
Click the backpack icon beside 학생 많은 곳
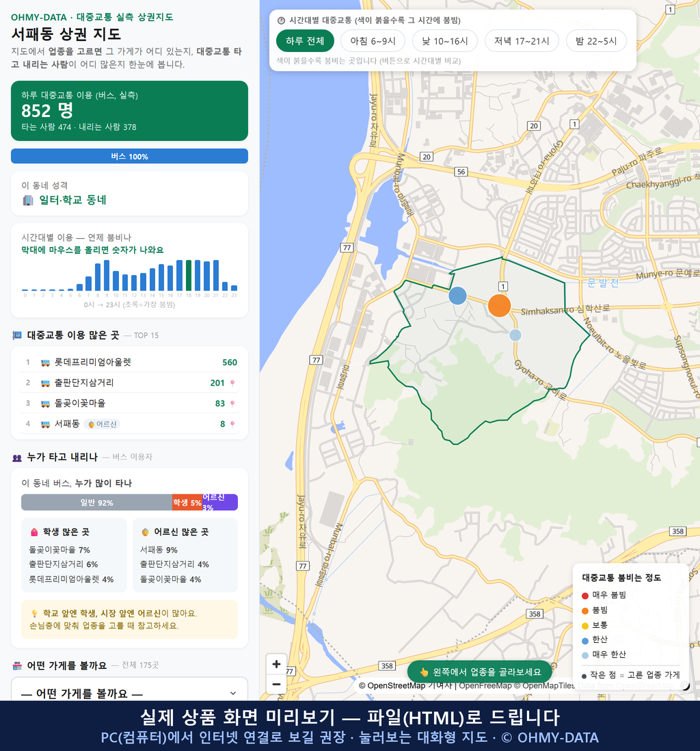click(x=34, y=532)
